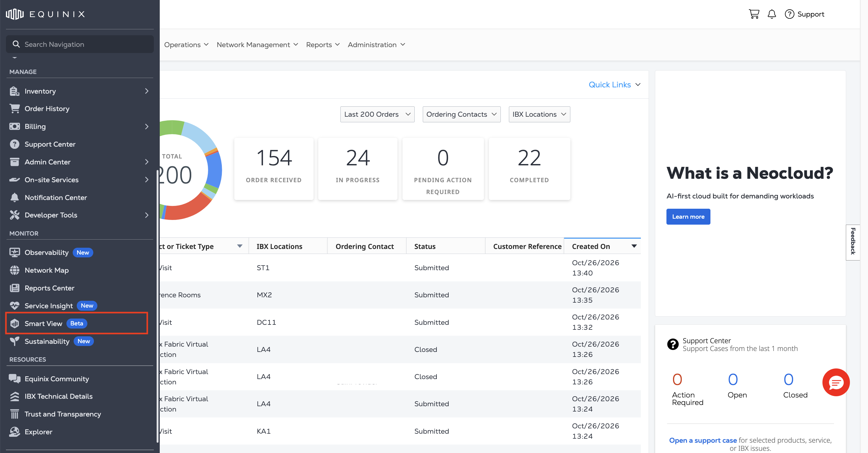The width and height of the screenshot is (868, 453).
Task: Open the red chat bubble icon
Action: pyautogui.click(x=836, y=382)
